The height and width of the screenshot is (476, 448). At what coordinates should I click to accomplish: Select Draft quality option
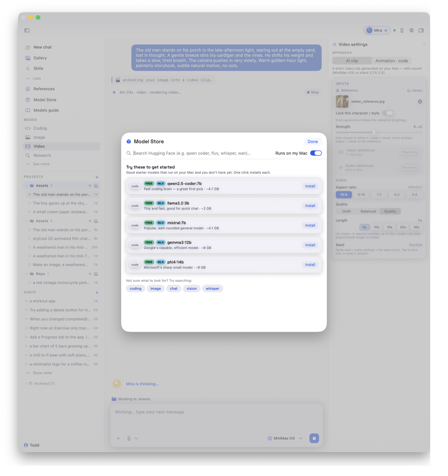click(x=347, y=211)
